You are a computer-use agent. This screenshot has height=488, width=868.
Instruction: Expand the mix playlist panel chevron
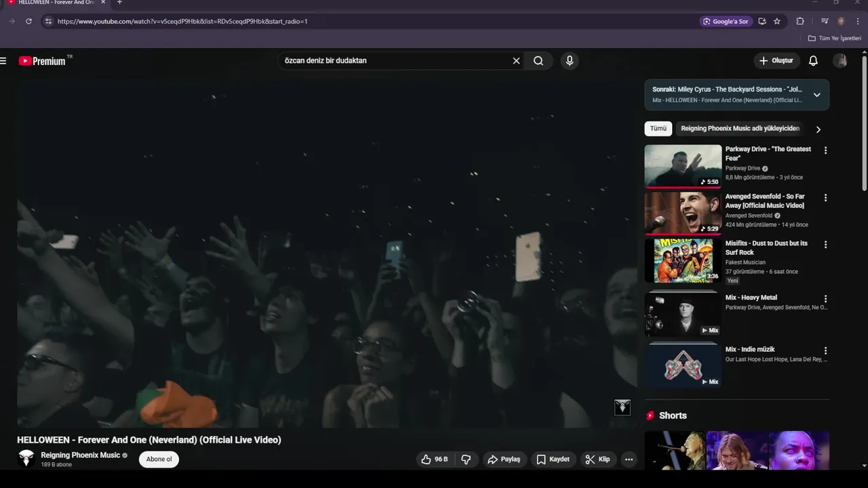click(816, 95)
